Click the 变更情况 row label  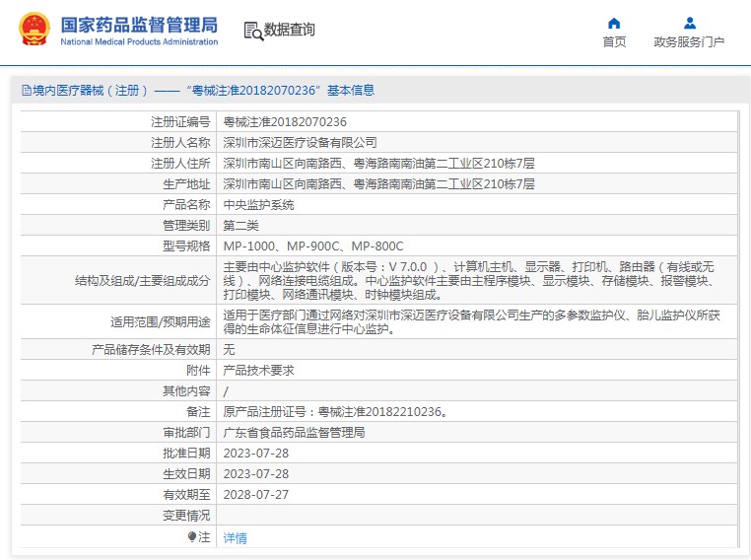click(x=186, y=516)
